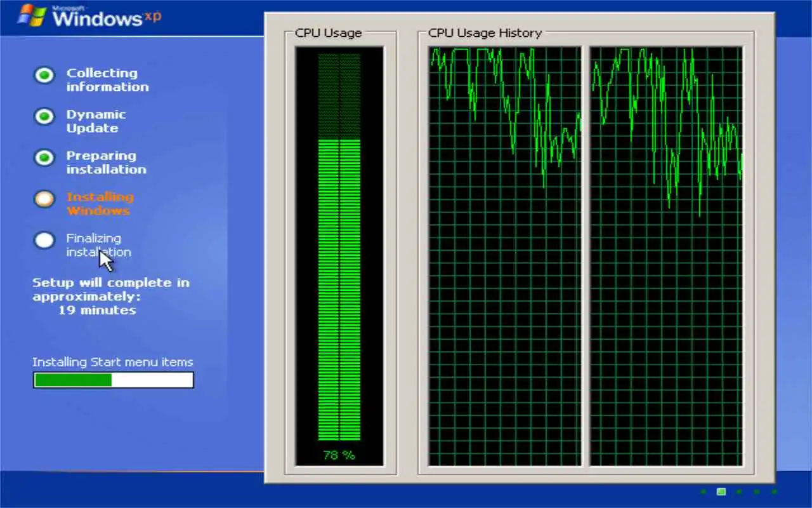Click the "Finalizing installation" label

click(x=98, y=245)
